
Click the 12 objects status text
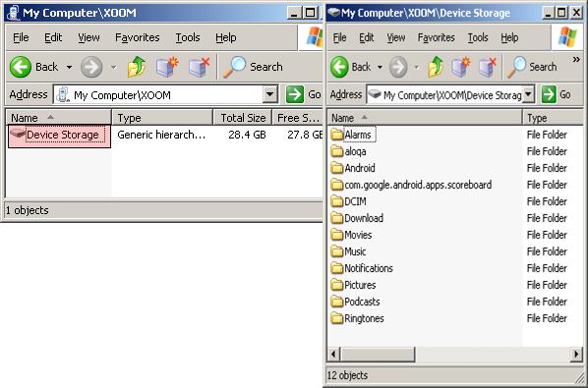click(x=347, y=375)
